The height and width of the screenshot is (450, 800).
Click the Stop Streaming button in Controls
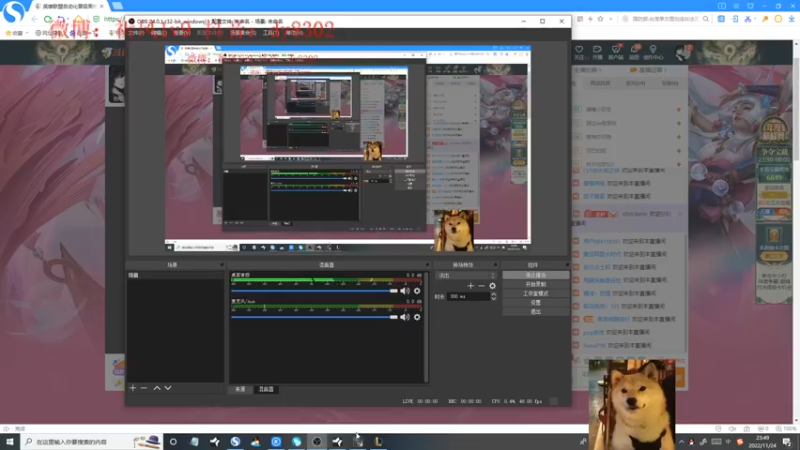point(535,275)
